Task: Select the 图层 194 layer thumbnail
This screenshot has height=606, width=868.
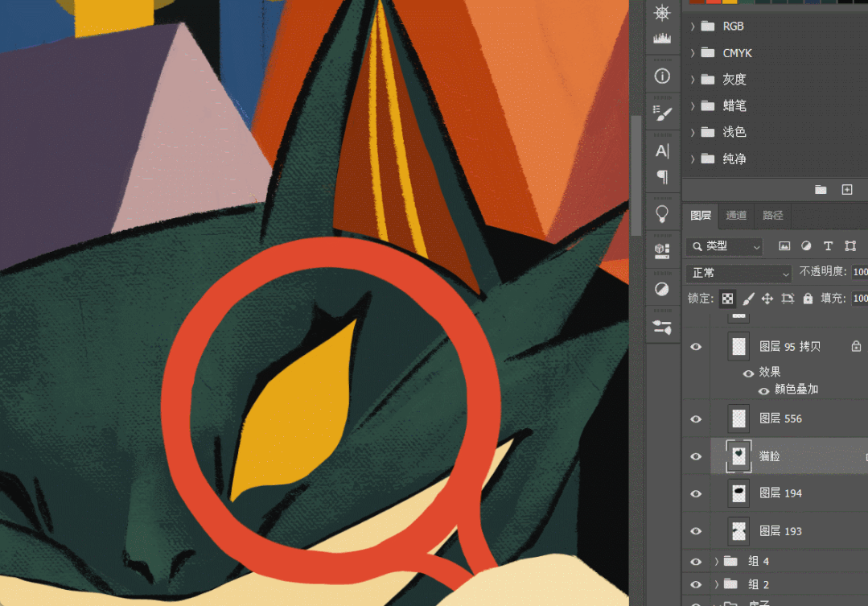Action: click(x=738, y=493)
